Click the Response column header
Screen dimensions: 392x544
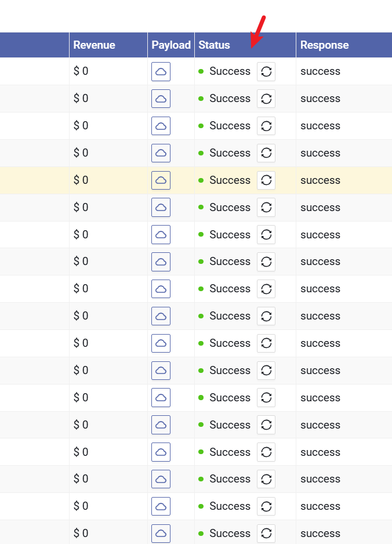click(324, 45)
